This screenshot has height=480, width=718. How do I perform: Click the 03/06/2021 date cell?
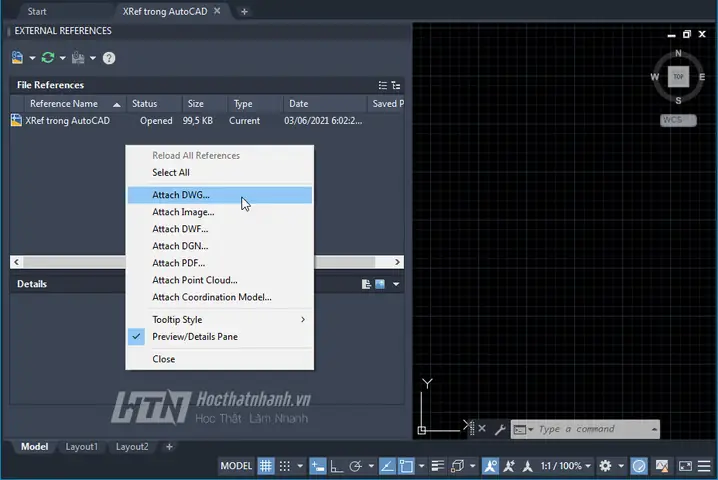(323, 120)
